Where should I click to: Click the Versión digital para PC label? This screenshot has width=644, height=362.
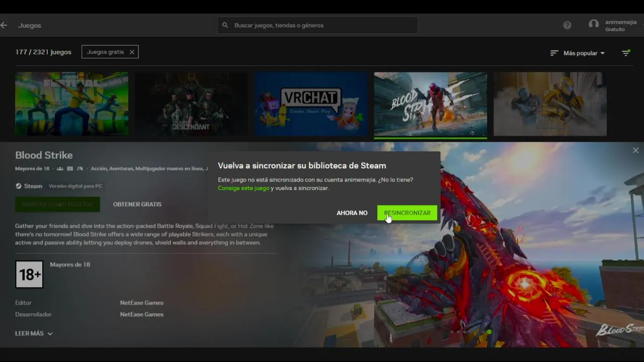tap(75, 186)
